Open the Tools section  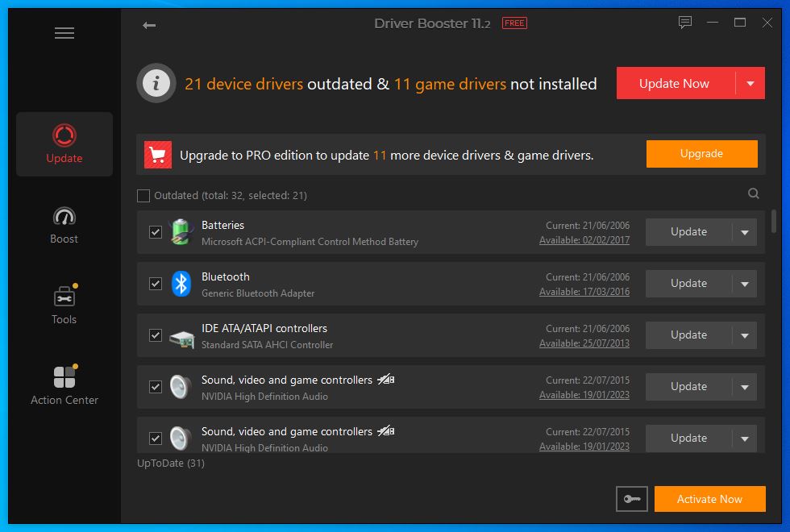(x=64, y=305)
